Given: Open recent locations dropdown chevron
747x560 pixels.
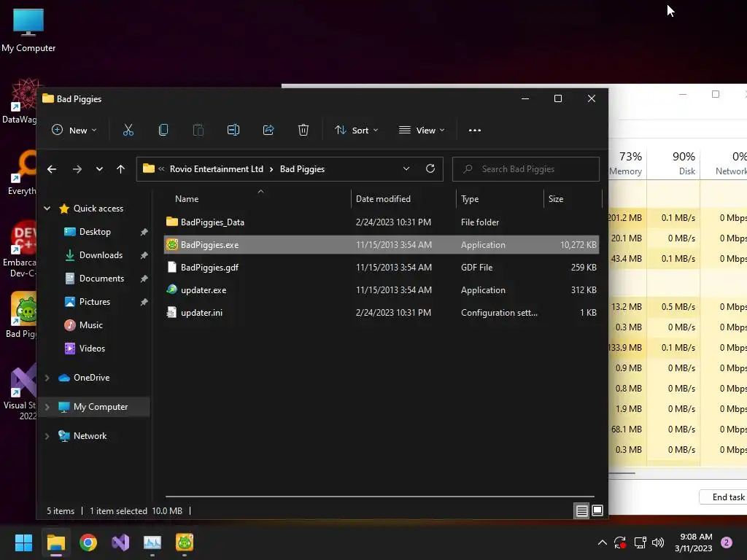Looking at the screenshot, I should (x=99, y=169).
